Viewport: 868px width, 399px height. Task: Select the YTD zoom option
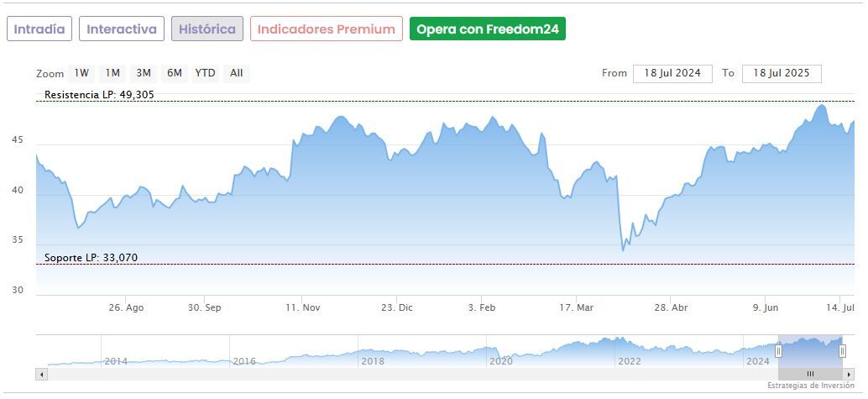click(205, 73)
